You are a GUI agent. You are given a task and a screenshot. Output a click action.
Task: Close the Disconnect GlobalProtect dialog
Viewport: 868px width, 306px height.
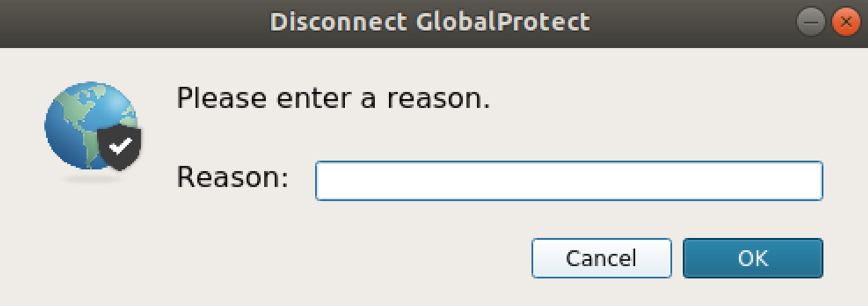tap(846, 23)
